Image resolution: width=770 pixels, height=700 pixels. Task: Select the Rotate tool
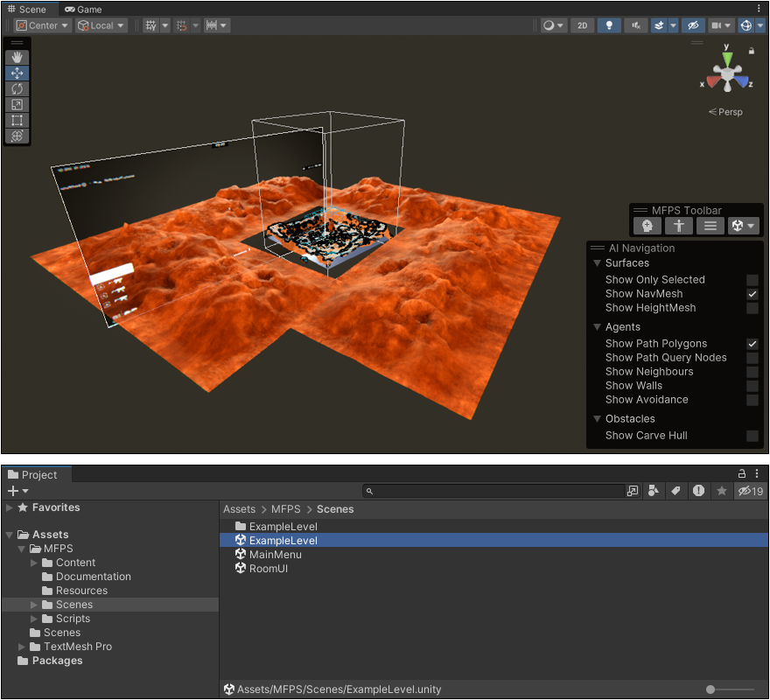(17, 89)
